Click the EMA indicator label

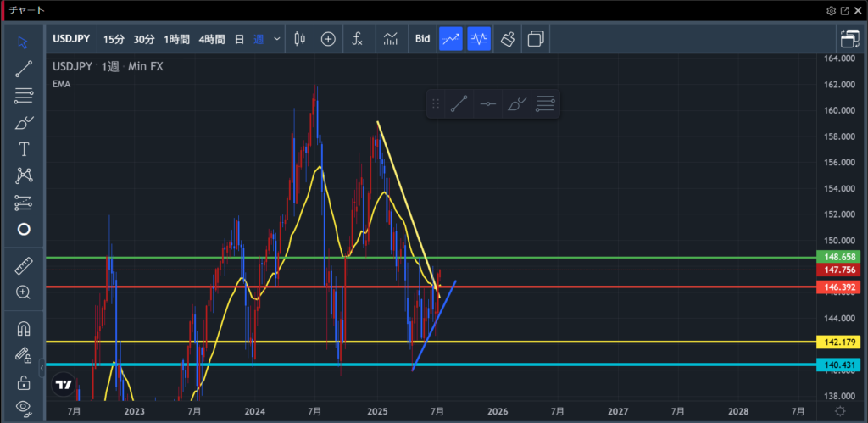(61, 84)
